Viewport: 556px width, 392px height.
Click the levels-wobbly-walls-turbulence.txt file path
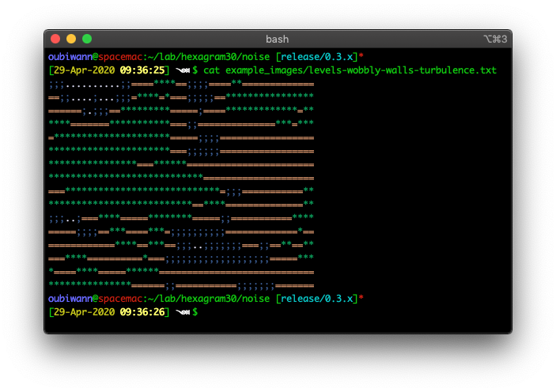pos(361,70)
